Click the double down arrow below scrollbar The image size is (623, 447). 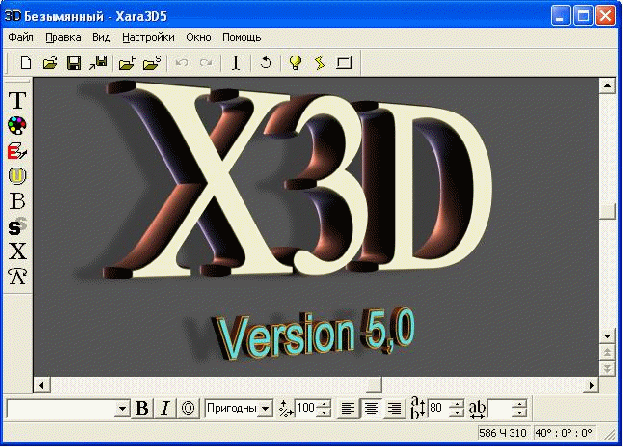(x=607, y=368)
